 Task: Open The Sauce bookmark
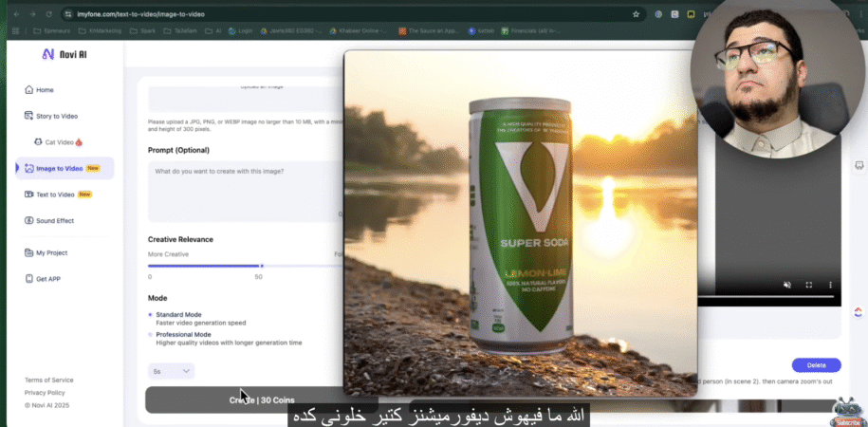click(x=430, y=31)
